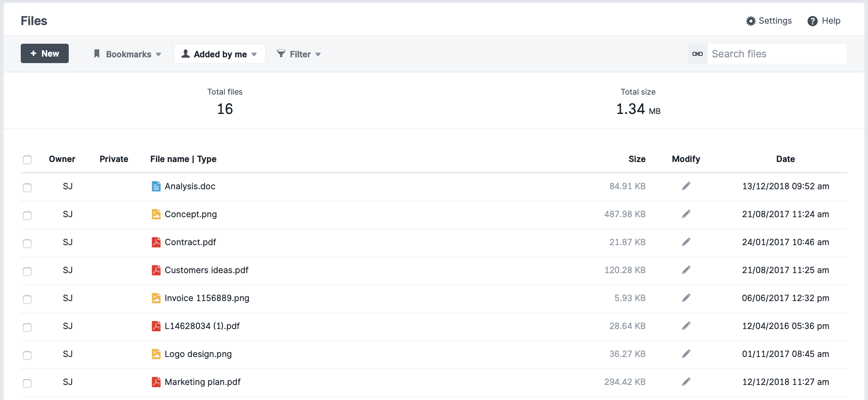868x400 pixels.
Task: Click the size value 5.93 KB
Action: pyautogui.click(x=630, y=298)
